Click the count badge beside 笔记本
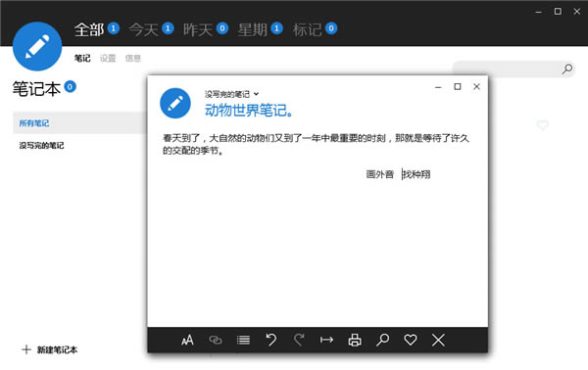 [x=70, y=86]
